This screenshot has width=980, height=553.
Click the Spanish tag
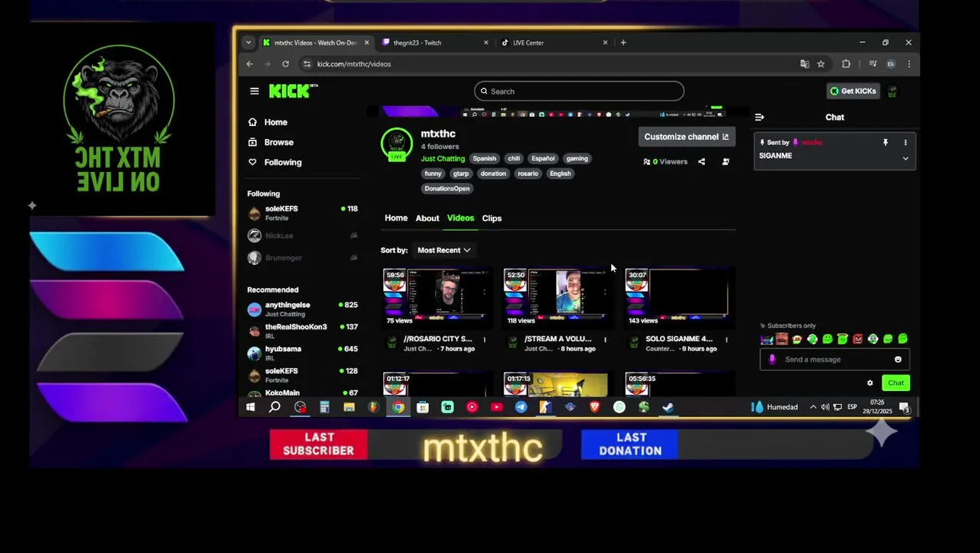click(484, 159)
